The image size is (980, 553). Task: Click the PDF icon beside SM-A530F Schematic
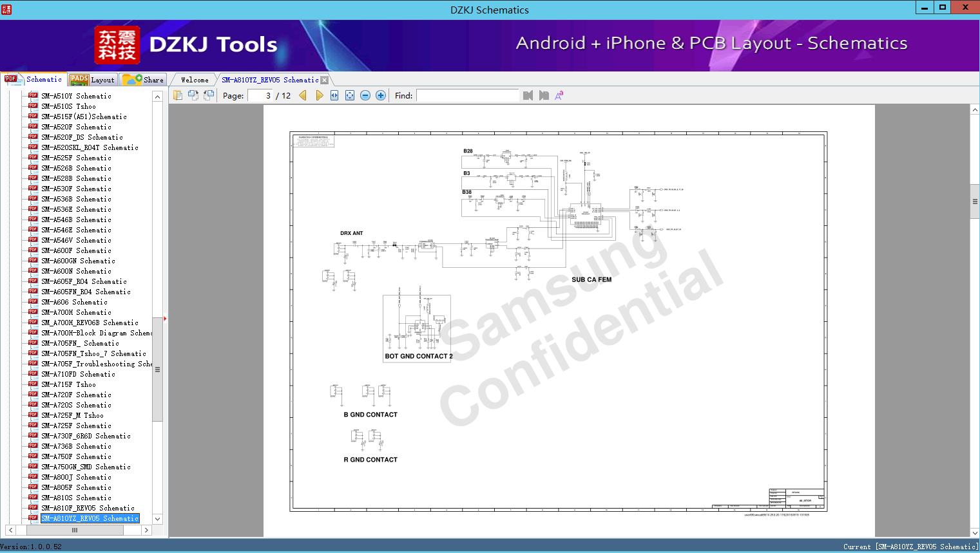33,188
